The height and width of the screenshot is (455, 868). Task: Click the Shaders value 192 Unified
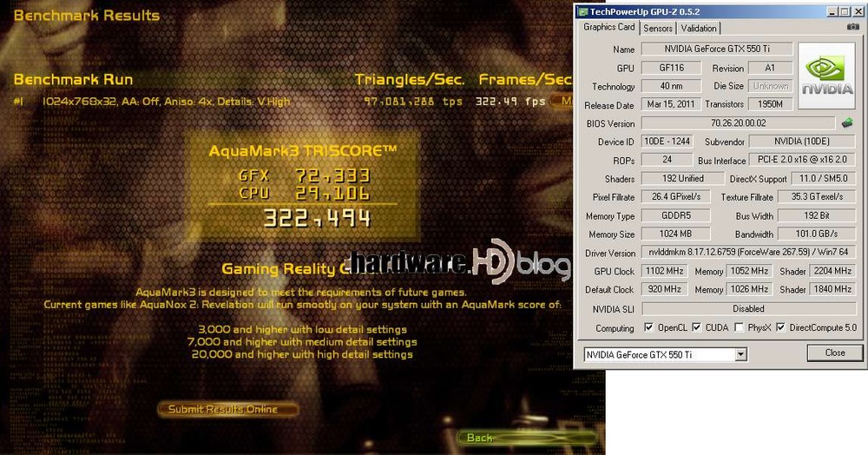(x=682, y=178)
